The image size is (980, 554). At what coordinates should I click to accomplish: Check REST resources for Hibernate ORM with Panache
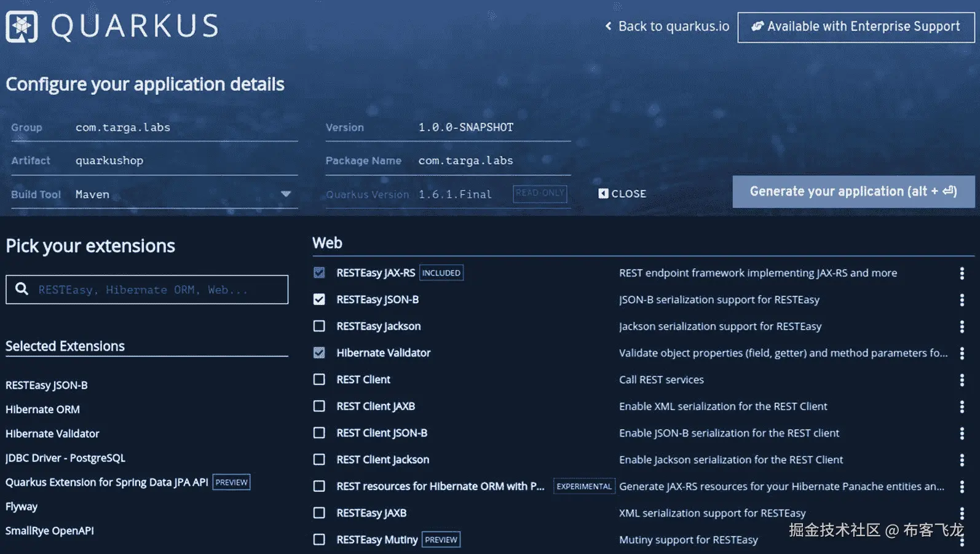319,486
